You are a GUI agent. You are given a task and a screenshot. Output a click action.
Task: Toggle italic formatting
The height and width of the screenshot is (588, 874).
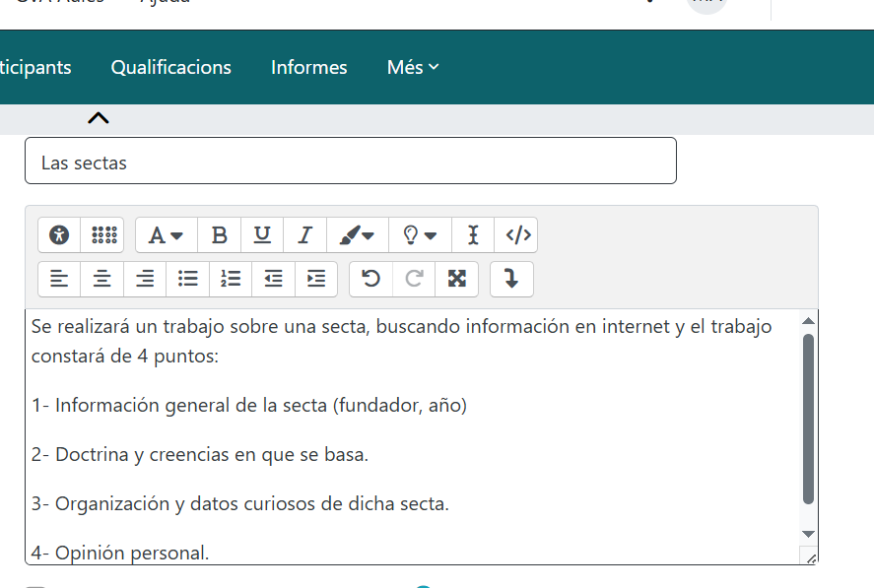(x=305, y=235)
